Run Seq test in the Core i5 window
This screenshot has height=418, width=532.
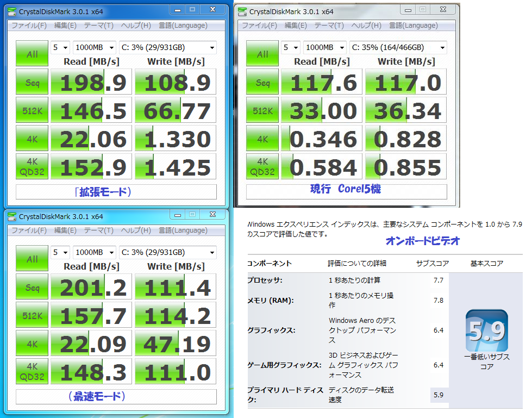[x=262, y=82]
